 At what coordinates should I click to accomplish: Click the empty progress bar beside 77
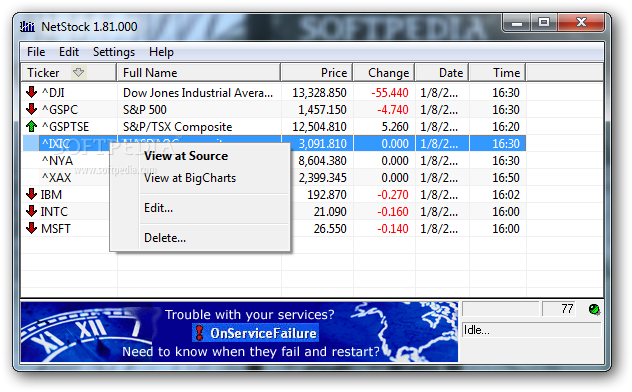(x=500, y=309)
